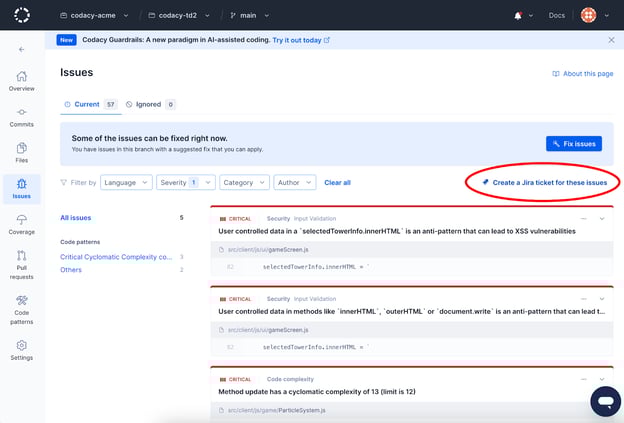The height and width of the screenshot is (423, 624).
Task: Open codacy-td2 repository dropdown
Action: pos(179,16)
